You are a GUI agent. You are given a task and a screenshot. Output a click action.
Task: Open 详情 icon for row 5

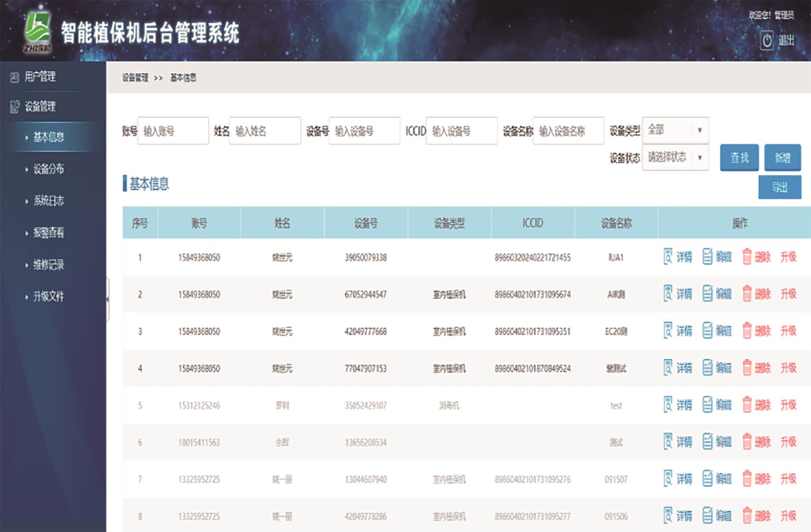[668, 404]
